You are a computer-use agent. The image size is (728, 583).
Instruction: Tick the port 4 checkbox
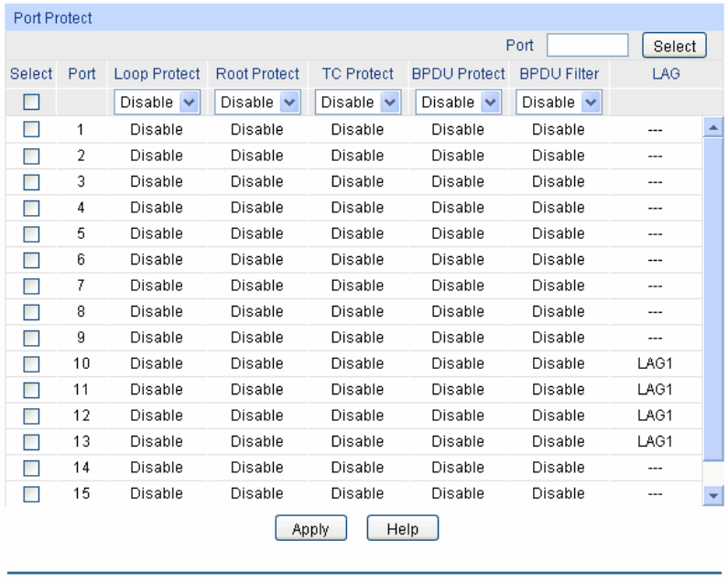(31, 208)
